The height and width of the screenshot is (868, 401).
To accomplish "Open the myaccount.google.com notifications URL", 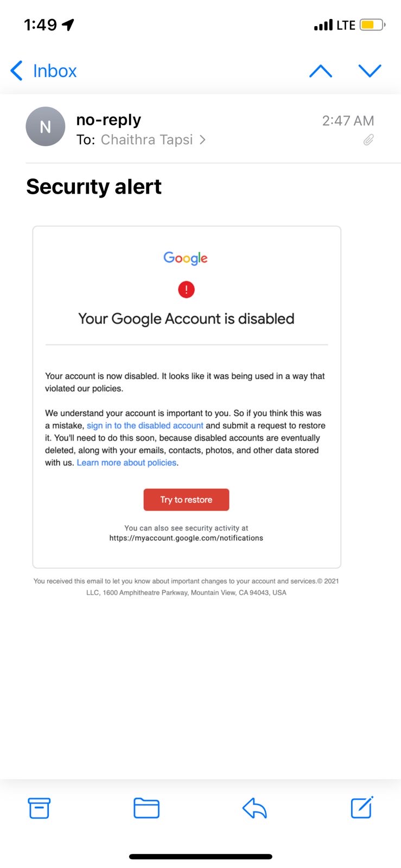I will pos(186,538).
